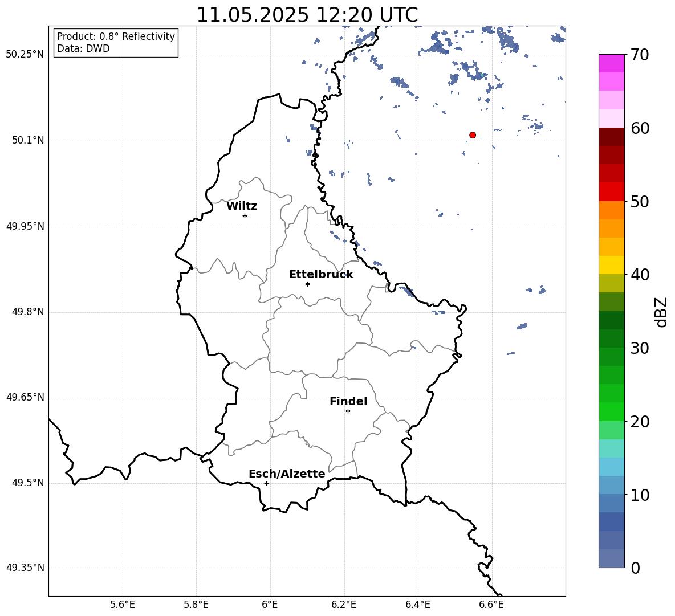Click the Ettelbruck station cross marker

click(307, 284)
